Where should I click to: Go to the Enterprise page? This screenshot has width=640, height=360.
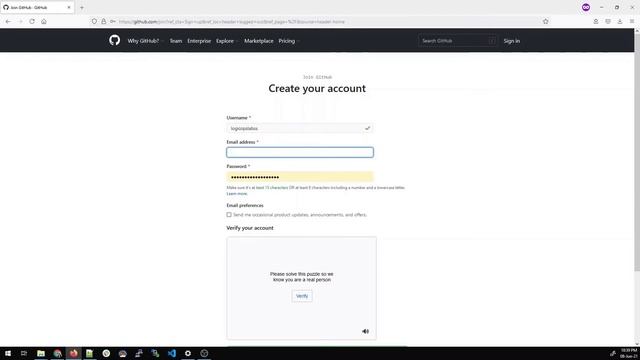(199, 41)
